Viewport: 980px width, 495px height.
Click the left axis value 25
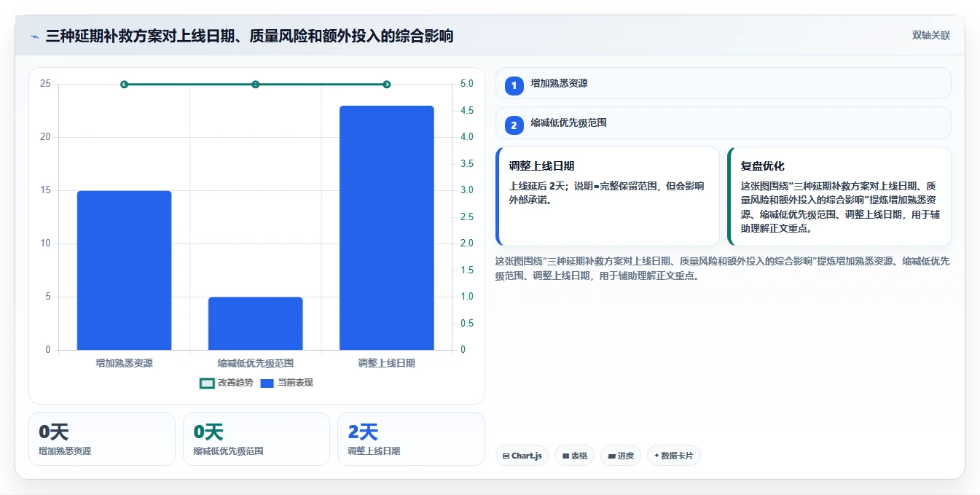45,84
